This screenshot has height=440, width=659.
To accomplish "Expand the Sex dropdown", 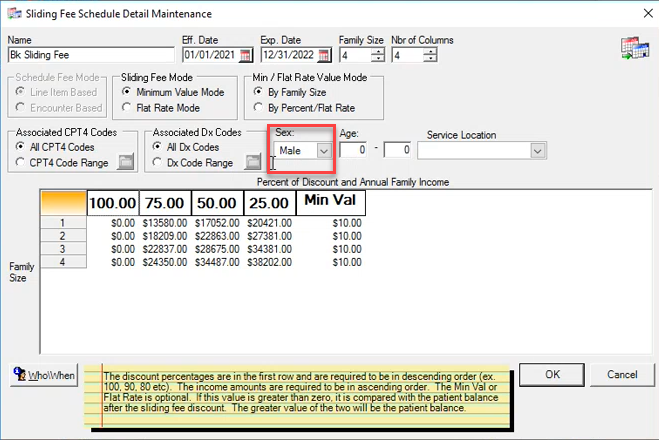I will coord(324,150).
